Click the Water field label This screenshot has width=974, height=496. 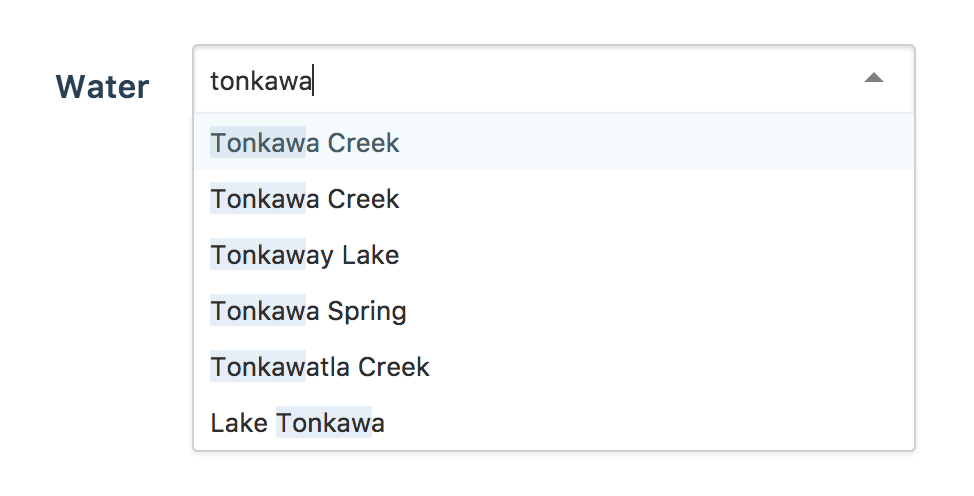pos(102,87)
